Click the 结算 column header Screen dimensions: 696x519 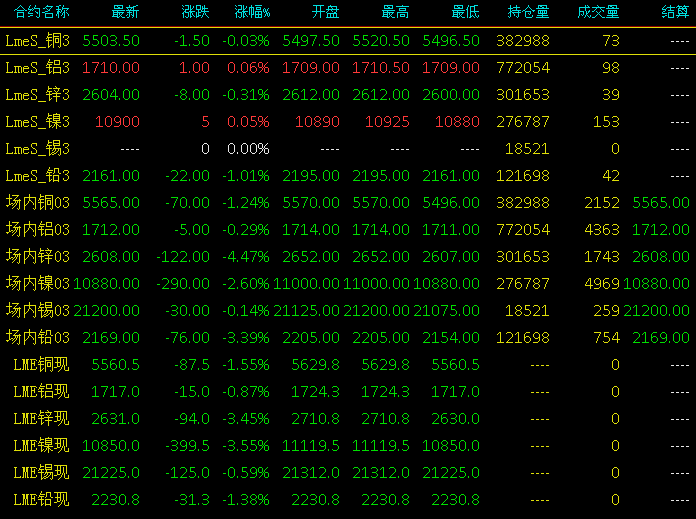(x=675, y=12)
